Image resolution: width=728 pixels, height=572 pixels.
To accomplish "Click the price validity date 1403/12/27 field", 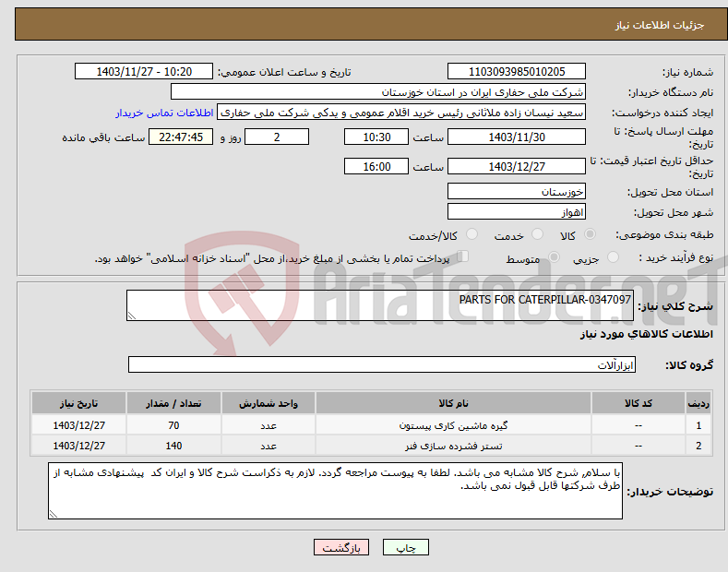I will (517, 166).
